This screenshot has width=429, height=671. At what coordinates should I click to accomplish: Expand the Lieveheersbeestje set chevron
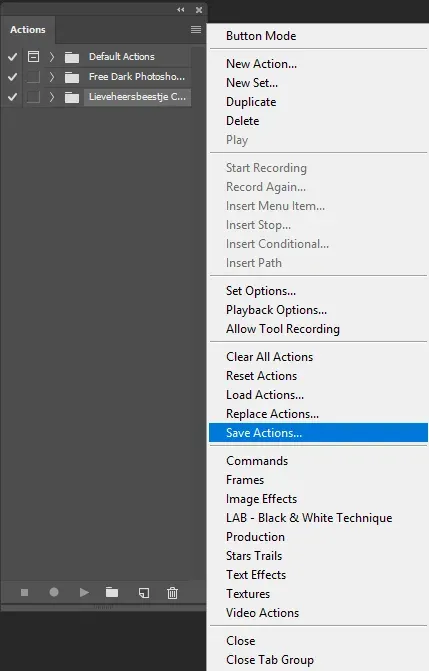(52, 97)
